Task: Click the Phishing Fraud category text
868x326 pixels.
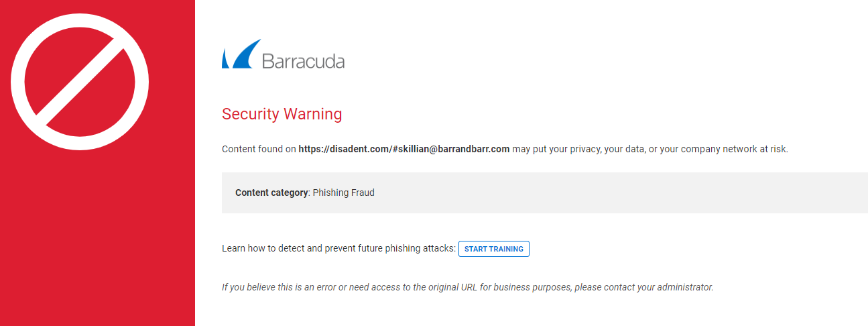Action: point(344,193)
